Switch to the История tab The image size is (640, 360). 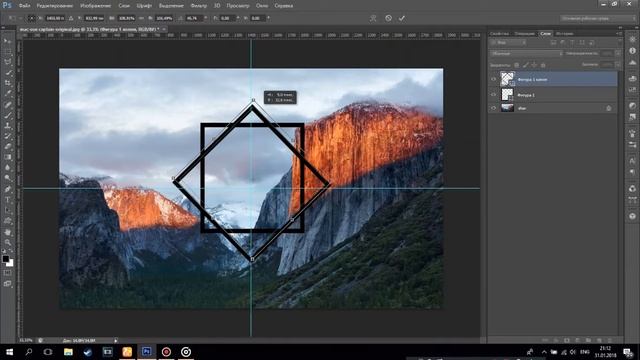[x=564, y=33]
